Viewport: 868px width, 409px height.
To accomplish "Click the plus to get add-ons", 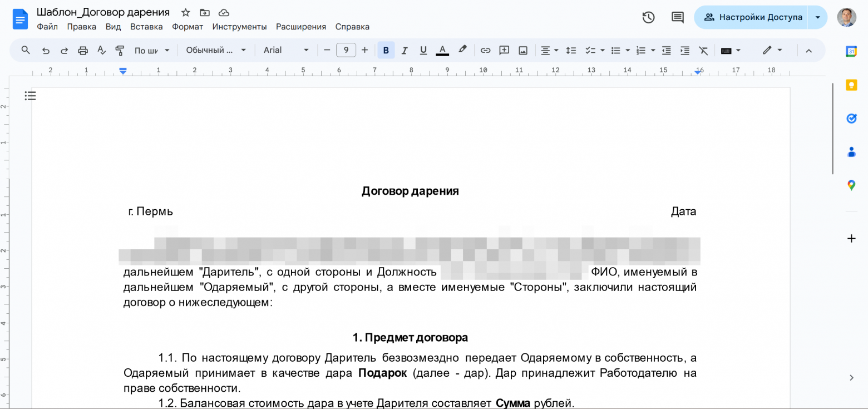I will tap(851, 238).
